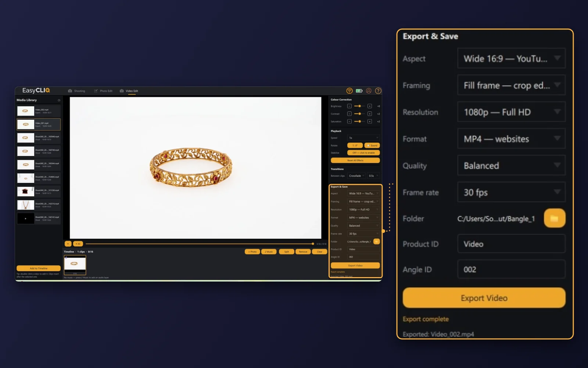Click the Add to Timeline button
Image resolution: width=588 pixels, height=368 pixels.
tap(39, 268)
